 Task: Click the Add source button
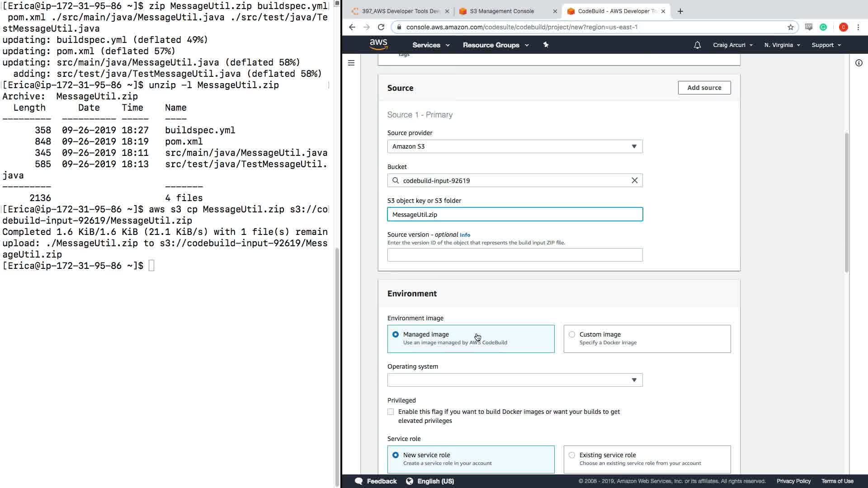pos(704,88)
